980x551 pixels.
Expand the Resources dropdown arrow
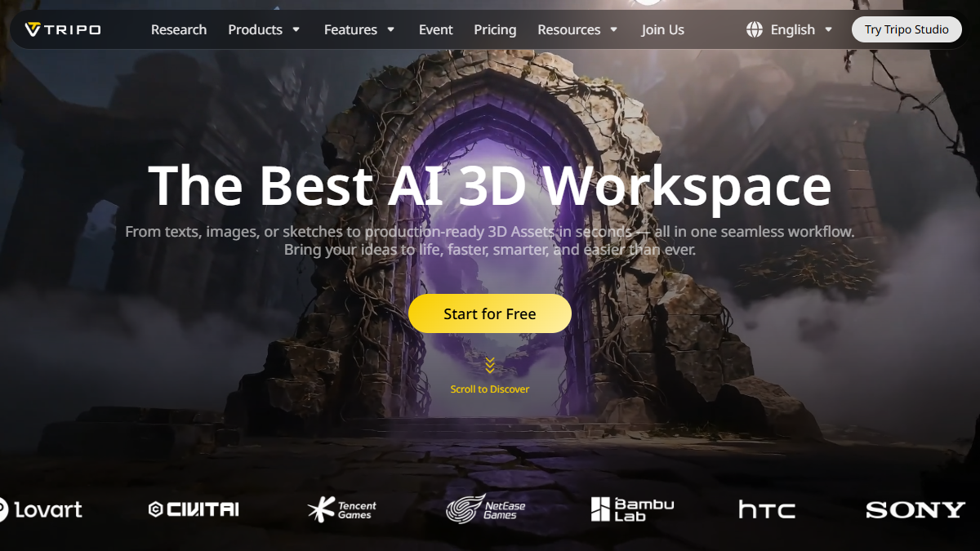(614, 29)
